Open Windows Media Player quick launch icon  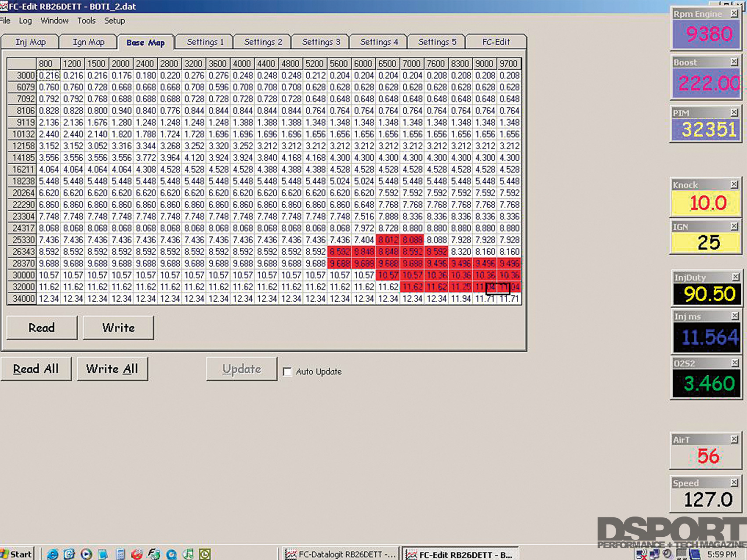pyautogui.click(x=86, y=554)
